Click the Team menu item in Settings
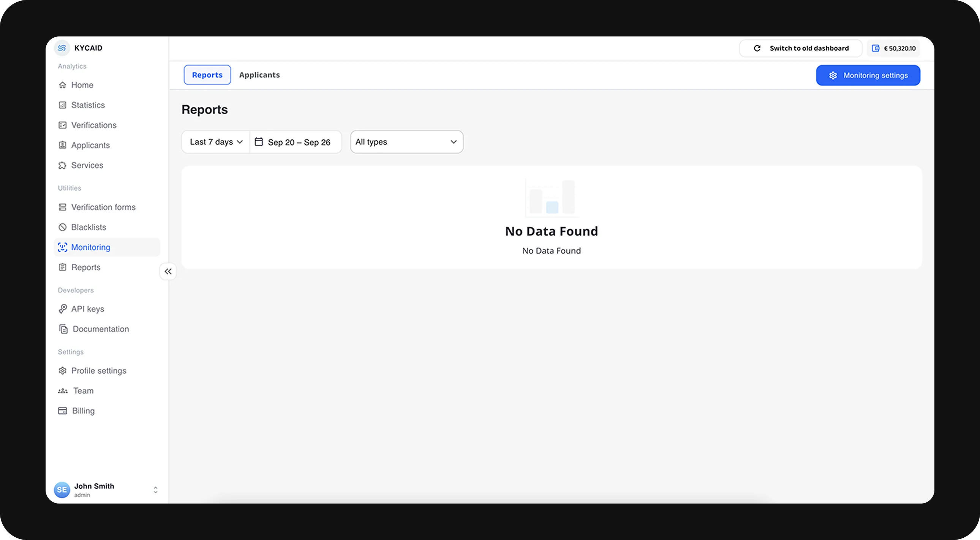 point(83,390)
